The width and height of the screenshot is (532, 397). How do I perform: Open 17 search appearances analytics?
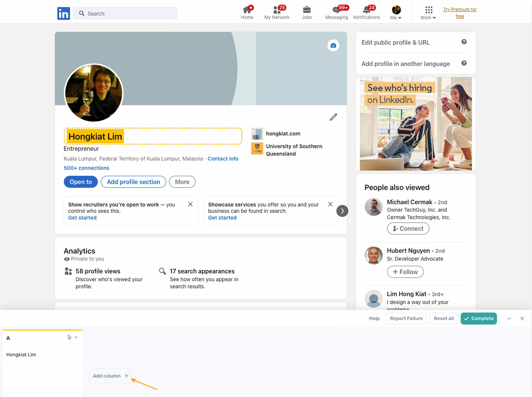202,271
